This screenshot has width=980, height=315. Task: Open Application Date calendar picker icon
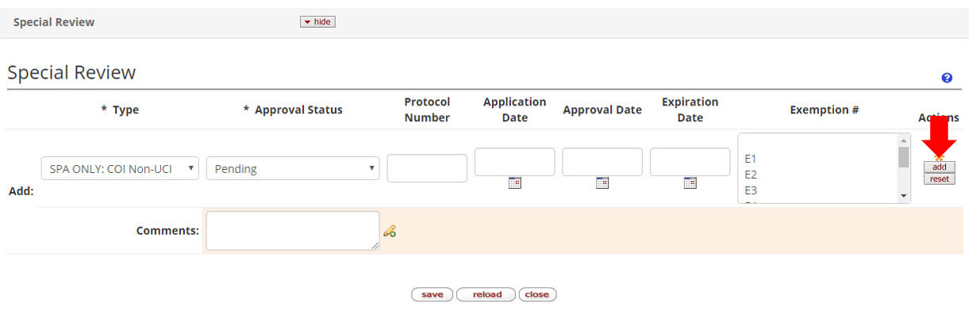[x=514, y=183]
